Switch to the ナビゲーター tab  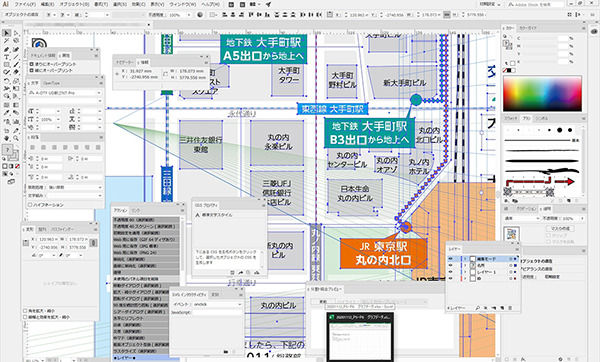(x=125, y=62)
